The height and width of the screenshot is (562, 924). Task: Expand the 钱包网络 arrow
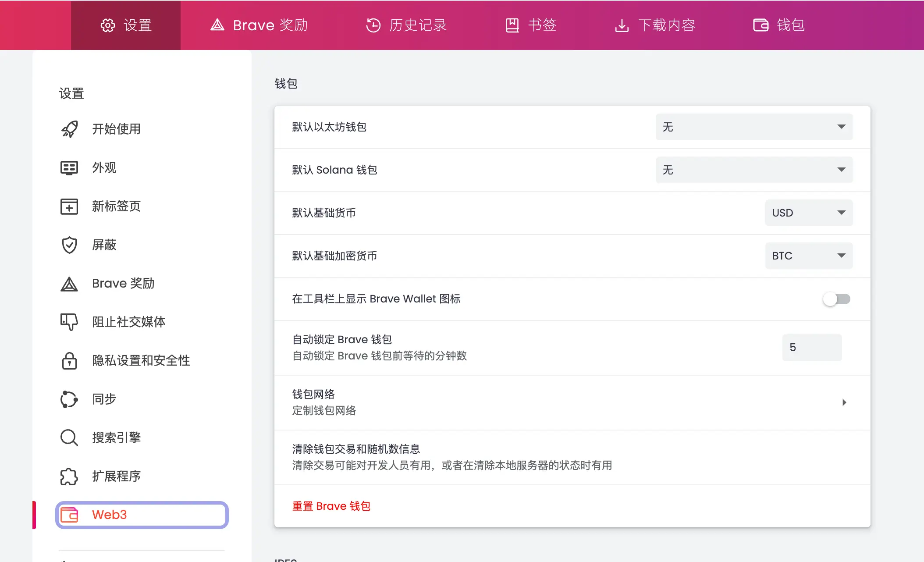coord(844,402)
